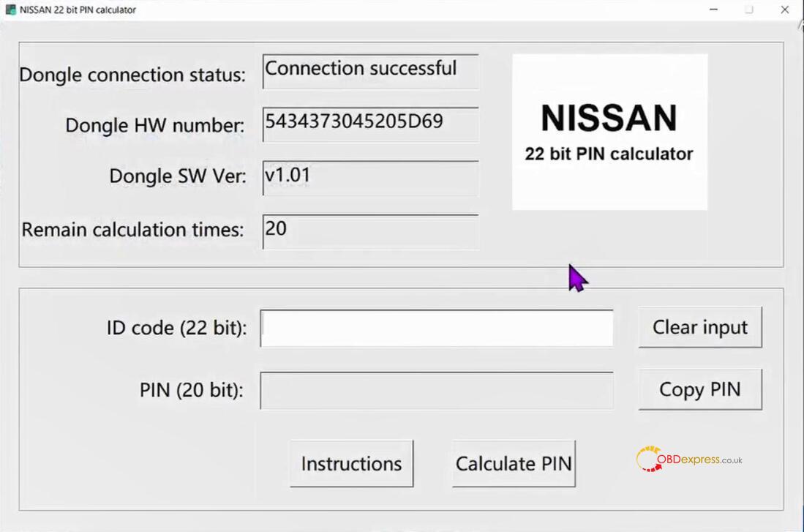804x532 pixels.
Task: Focus the ID code (22 bit) input field
Action: (x=436, y=329)
